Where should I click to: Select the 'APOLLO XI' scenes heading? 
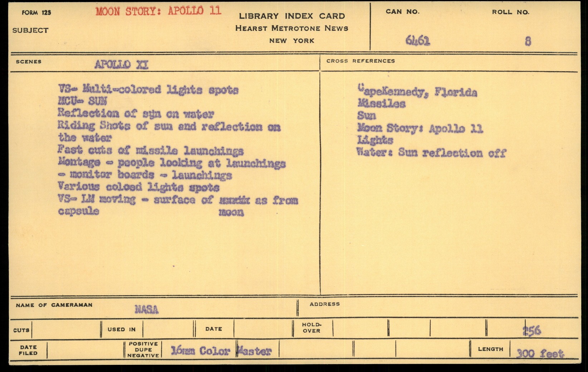pos(121,65)
